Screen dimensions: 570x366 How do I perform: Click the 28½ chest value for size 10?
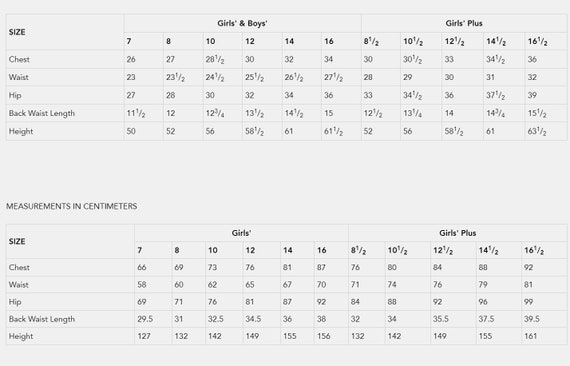(215, 59)
